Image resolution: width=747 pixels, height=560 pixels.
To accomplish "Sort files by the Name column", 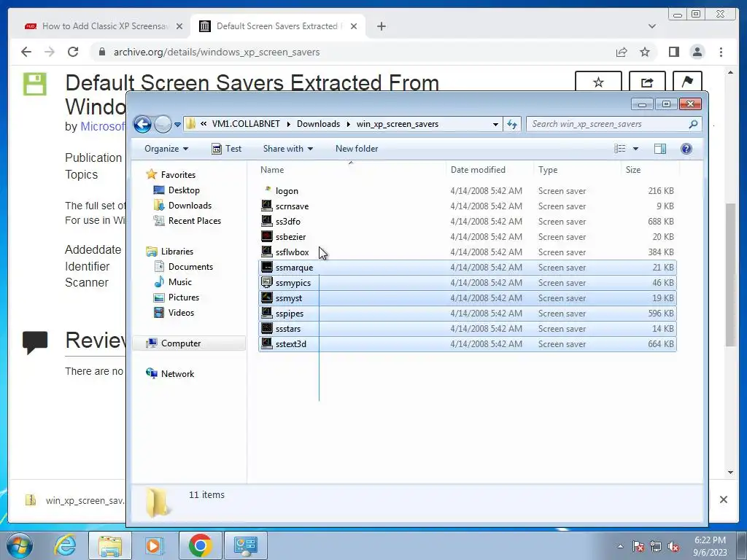I will pyautogui.click(x=272, y=169).
